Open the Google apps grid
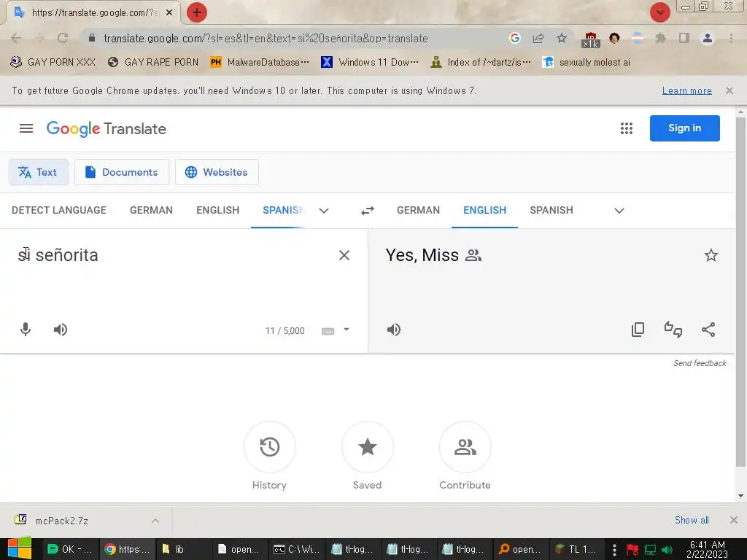The height and width of the screenshot is (560, 747). [x=627, y=128]
